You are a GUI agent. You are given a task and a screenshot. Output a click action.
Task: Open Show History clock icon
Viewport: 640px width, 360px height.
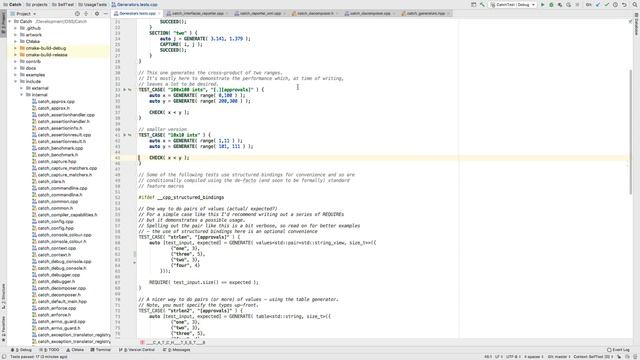coord(615,4)
